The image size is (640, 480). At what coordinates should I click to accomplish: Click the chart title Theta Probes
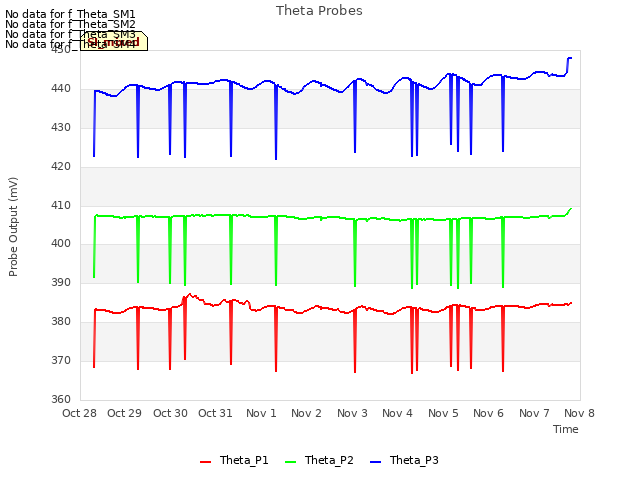click(319, 11)
